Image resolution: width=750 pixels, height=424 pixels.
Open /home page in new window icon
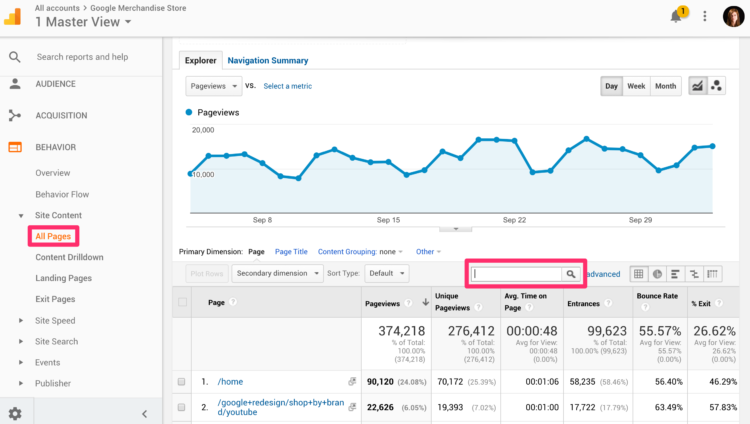352,381
